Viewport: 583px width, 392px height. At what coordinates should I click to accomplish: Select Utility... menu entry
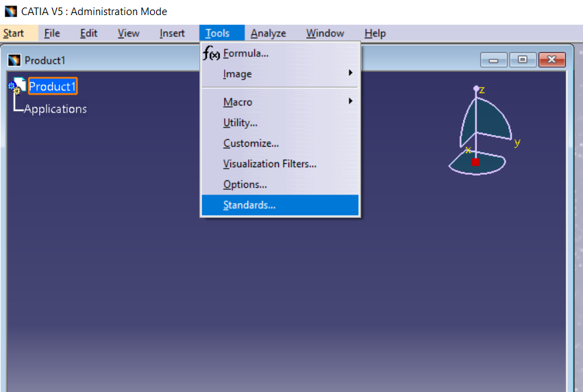tap(280, 123)
